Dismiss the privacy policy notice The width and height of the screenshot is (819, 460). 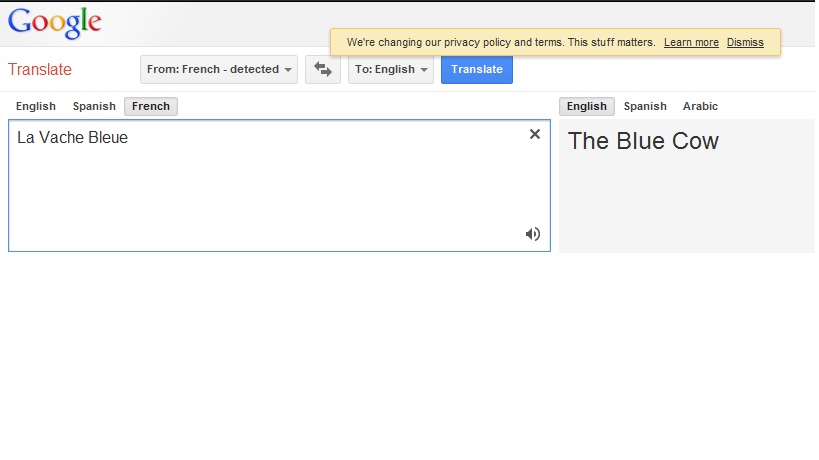(x=745, y=43)
